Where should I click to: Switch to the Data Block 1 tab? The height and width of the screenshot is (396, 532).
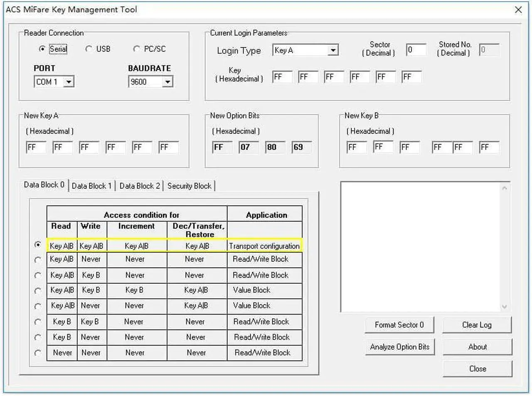[x=91, y=186]
